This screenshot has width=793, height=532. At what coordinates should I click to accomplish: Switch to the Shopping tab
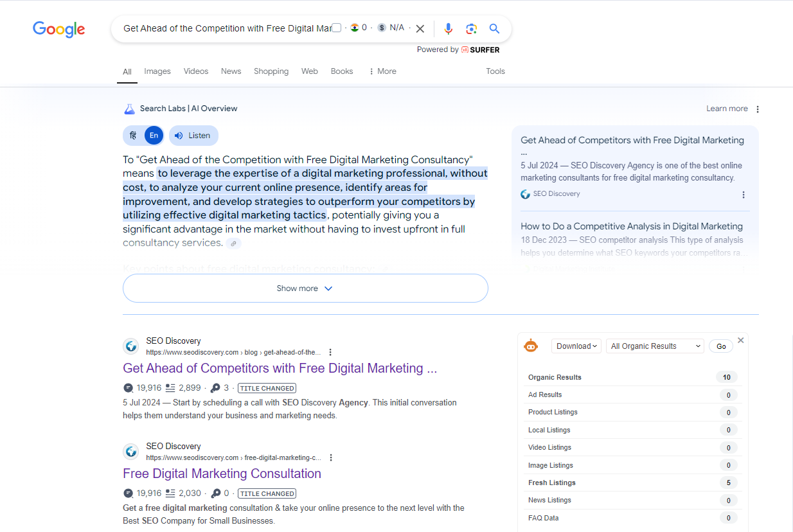pyautogui.click(x=271, y=71)
